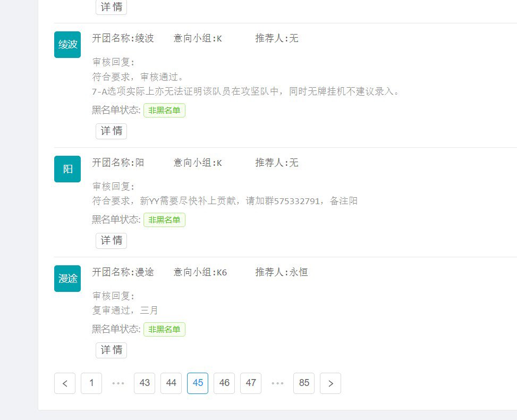The image size is (517, 420).
Task: Click 非黑名单 tag under 漫途 entry
Action: click(164, 329)
